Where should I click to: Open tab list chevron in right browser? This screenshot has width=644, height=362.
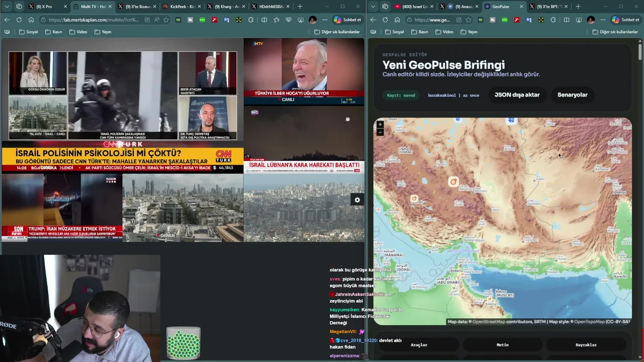373,7
